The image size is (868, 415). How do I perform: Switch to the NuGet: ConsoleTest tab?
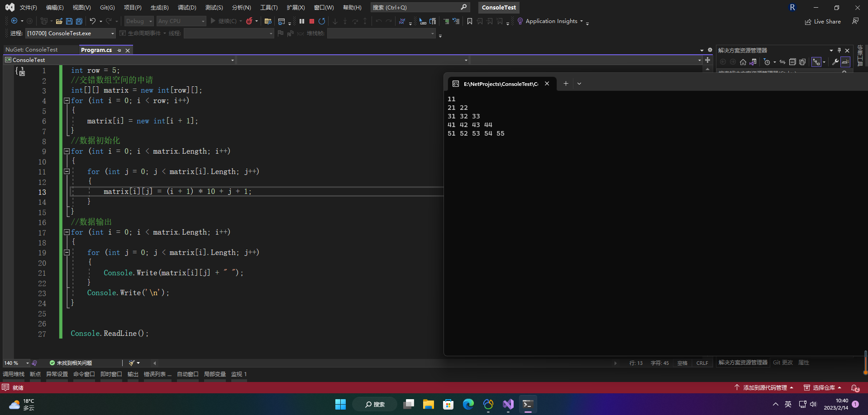tap(32, 50)
